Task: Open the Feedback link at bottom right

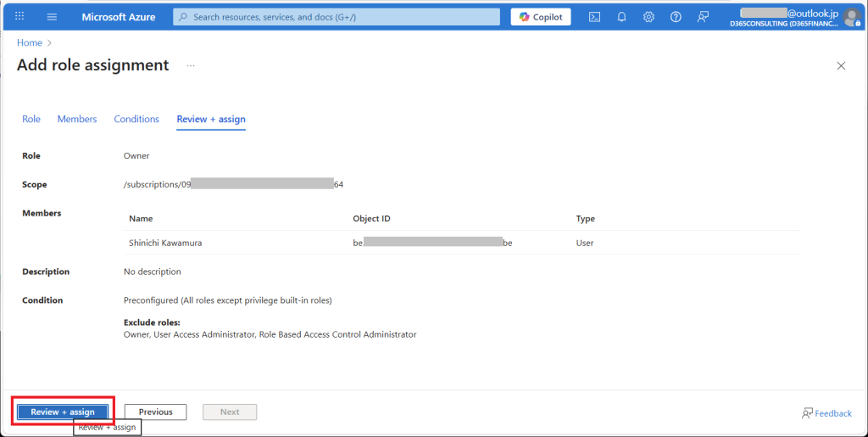Action: point(826,413)
